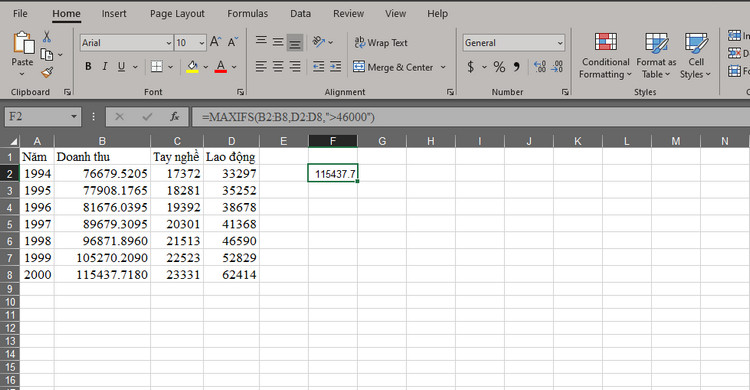Center text horizontally
The width and height of the screenshot is (750, 390).
[278, 67]
